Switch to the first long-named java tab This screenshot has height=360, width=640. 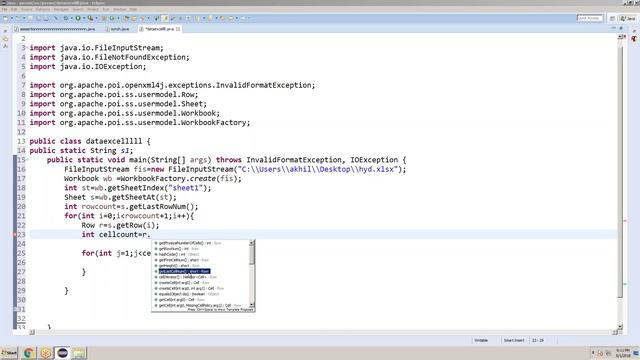55,29
